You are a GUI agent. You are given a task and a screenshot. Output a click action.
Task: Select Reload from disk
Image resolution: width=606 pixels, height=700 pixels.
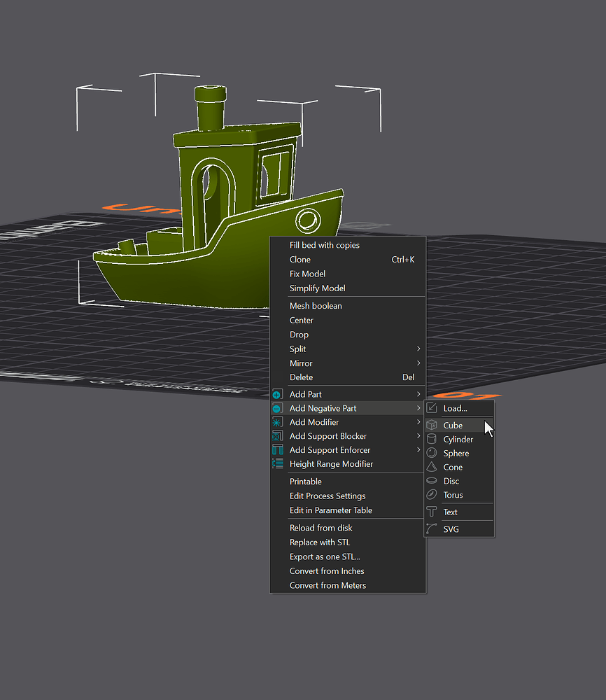coord(348,528)
